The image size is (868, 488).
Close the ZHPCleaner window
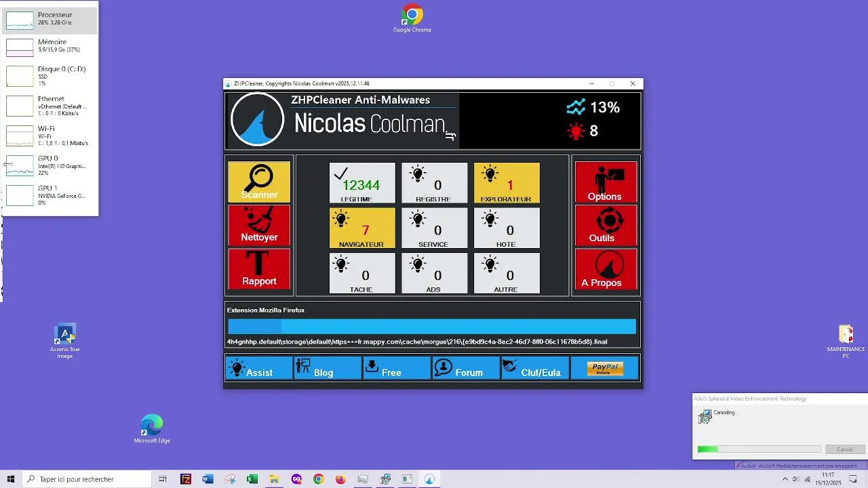(x=633, y=83)
